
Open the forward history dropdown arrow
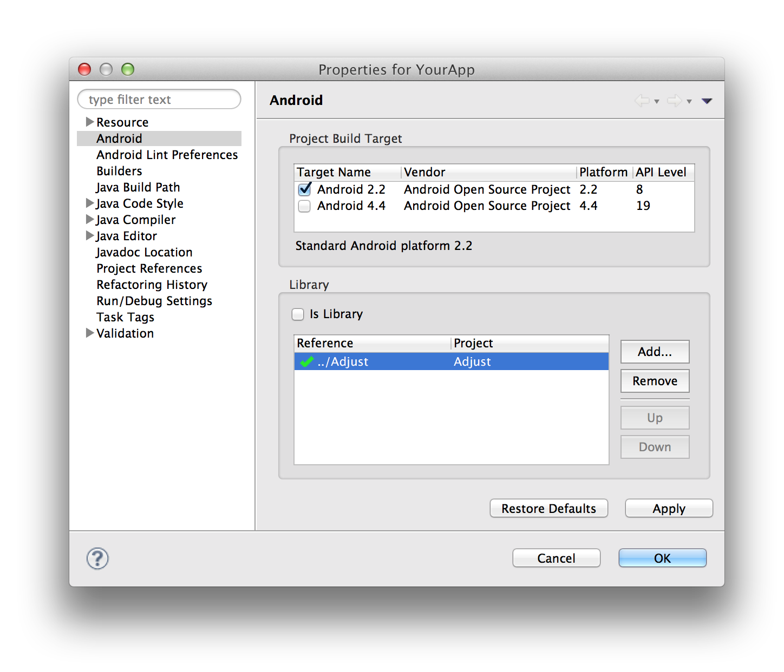[689, 102]
